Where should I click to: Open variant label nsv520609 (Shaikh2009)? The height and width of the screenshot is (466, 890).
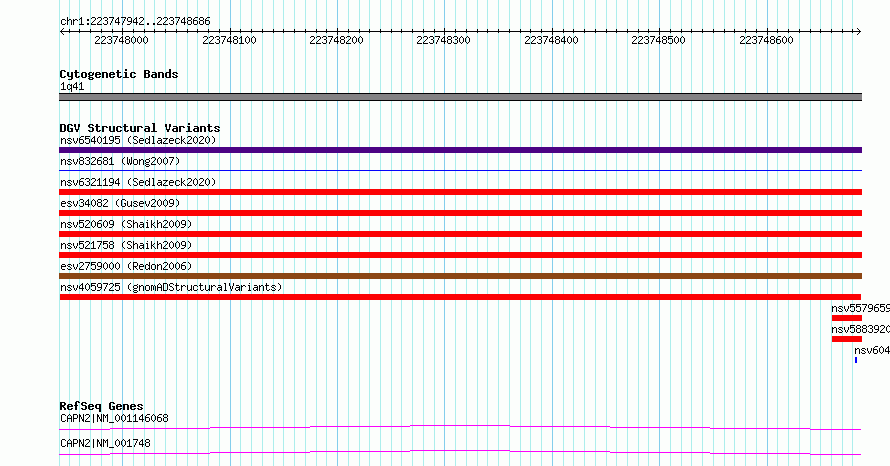[x=126, y=224]
